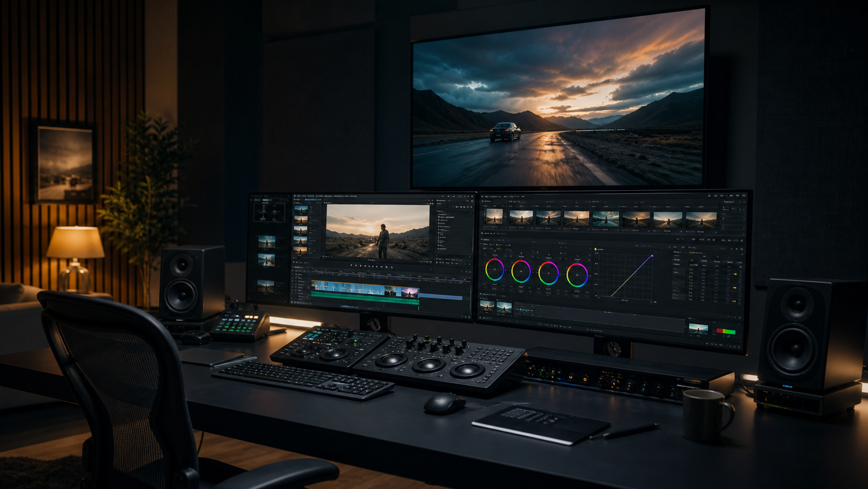Viewport: 868px width, 489px height.
Task: Select the purple-tinted clip on the timeline
Action: pos(410,293)
